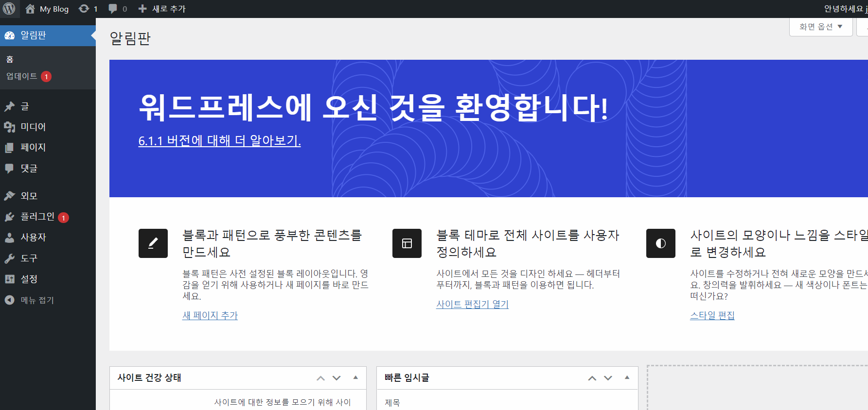The image size is (868, 410).
Task: Move 사이트 건강 상태 widget up
Action: (320, 378)
